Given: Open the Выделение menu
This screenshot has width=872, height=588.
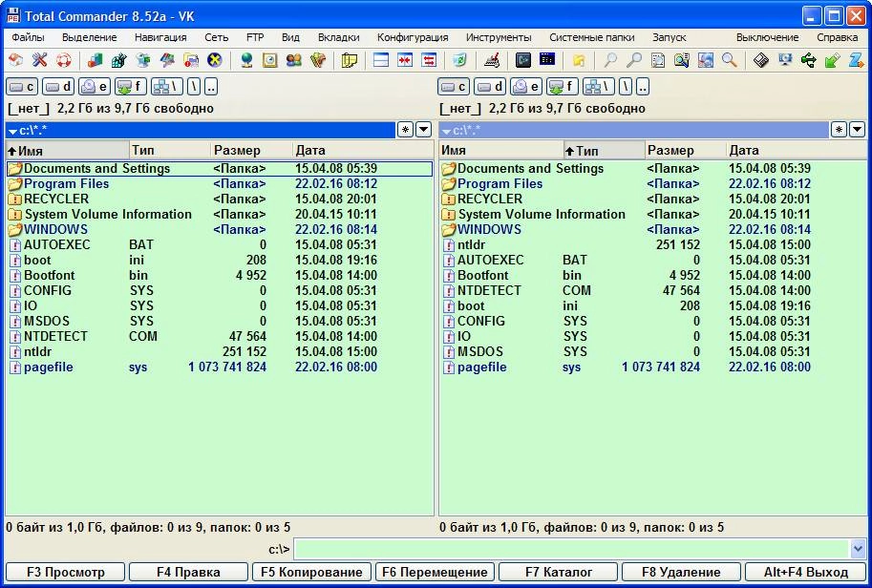Looking at the screenshot, I should [x=90, y=37].
